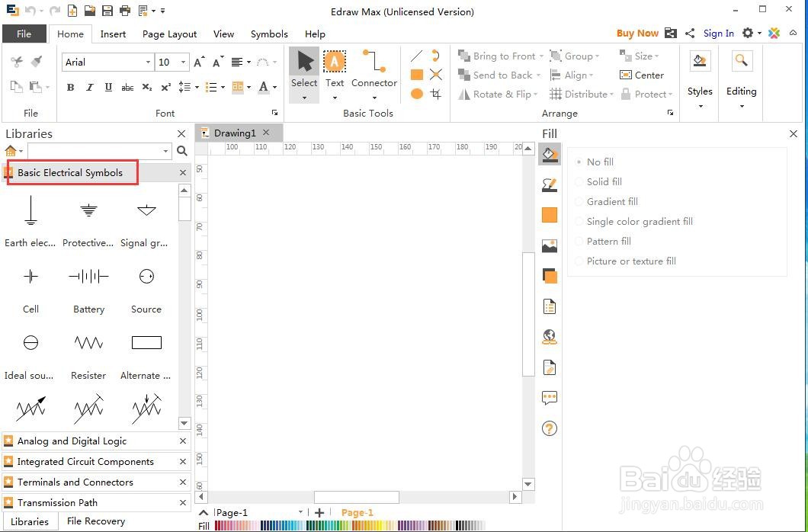The image size is (808, 532).
Task: Open the Help ribbon tab
Action: [315, 34]
